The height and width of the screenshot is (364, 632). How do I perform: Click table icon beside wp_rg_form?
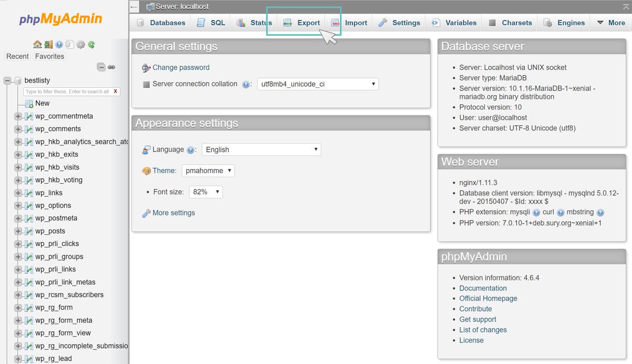click(29, 307)
